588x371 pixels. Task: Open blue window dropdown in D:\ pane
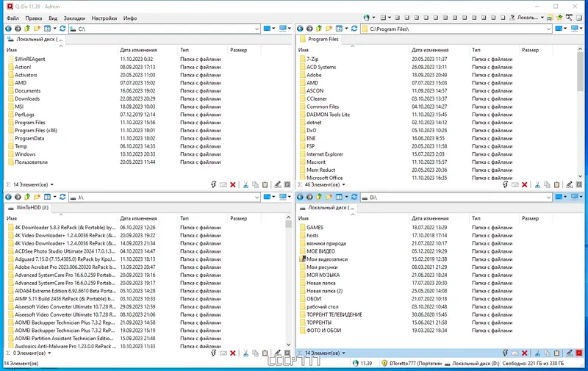coord(565,197)
